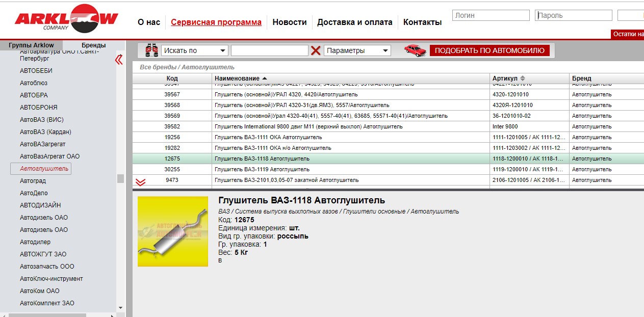Switch to Группы Arklow tab
The width and height of the screenshot is (644, 317).
[x=31, y=45]
